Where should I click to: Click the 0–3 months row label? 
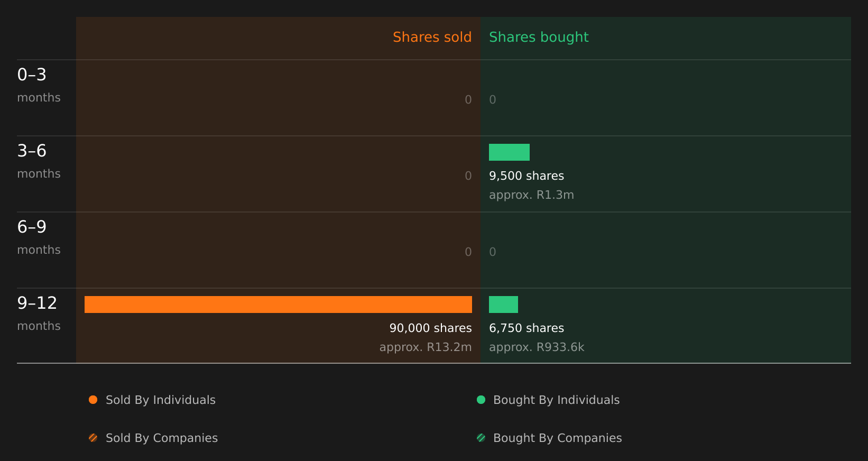point(39,85)
